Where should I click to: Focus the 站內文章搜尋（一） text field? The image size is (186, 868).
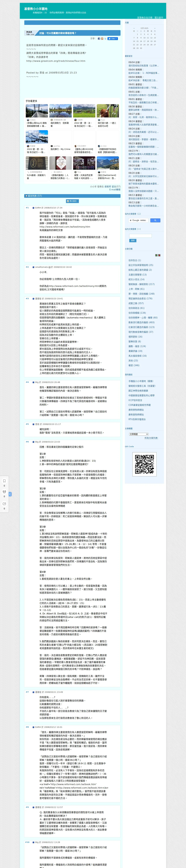point(140,236)
